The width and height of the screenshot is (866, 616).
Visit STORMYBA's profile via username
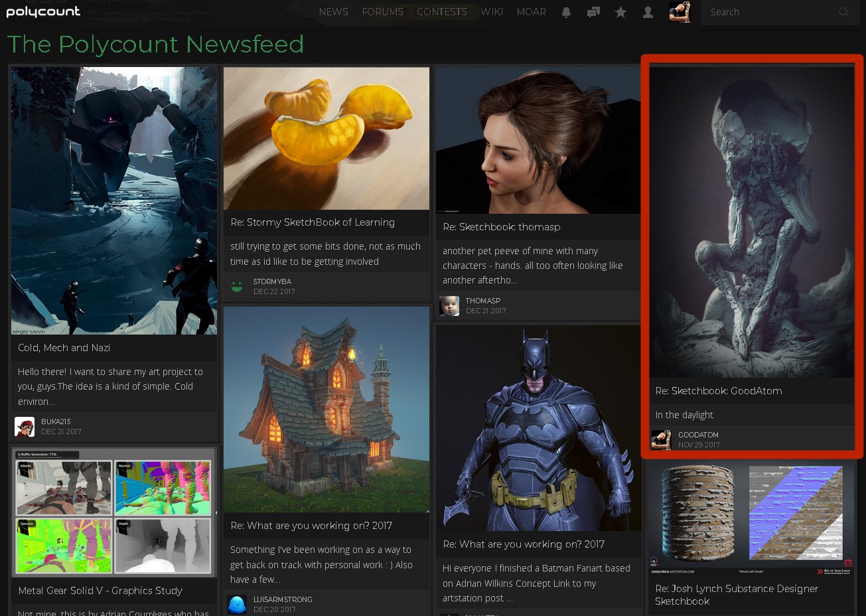click(x=272, y=281)
